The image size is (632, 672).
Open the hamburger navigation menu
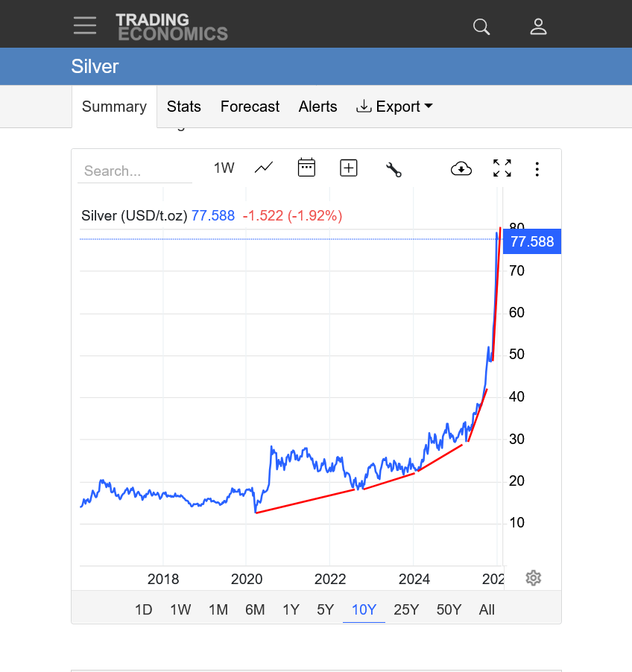click(x=85, y=25)
